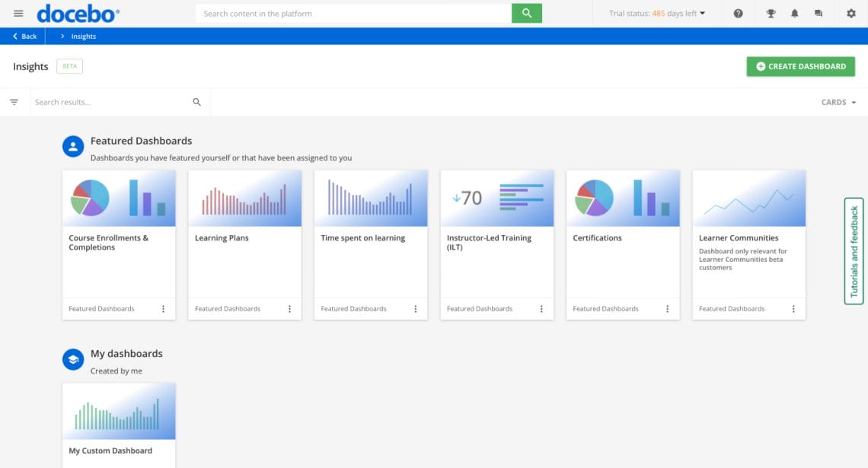Viewport: 868px width, 468px height.
Task: Click the Create Dashboard button
Action: pyautogui.click(x=800, y=66)
